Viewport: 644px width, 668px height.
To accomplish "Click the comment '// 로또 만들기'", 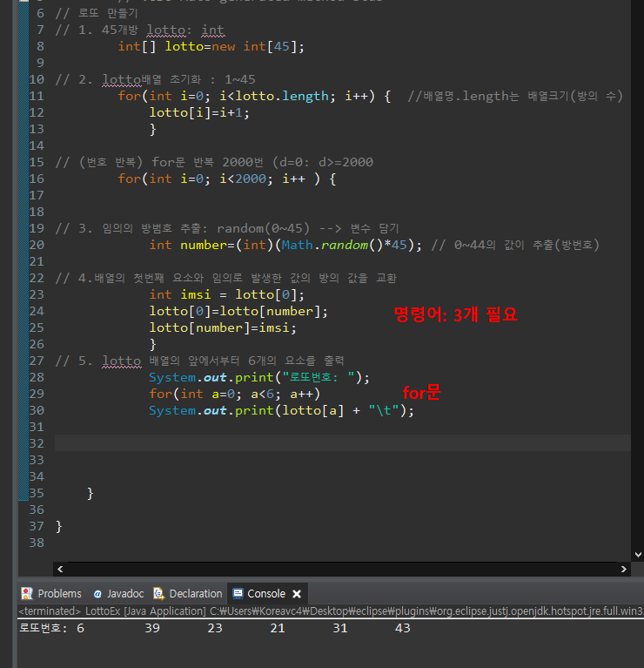I will pyautogui.click(x=97, y=13).
